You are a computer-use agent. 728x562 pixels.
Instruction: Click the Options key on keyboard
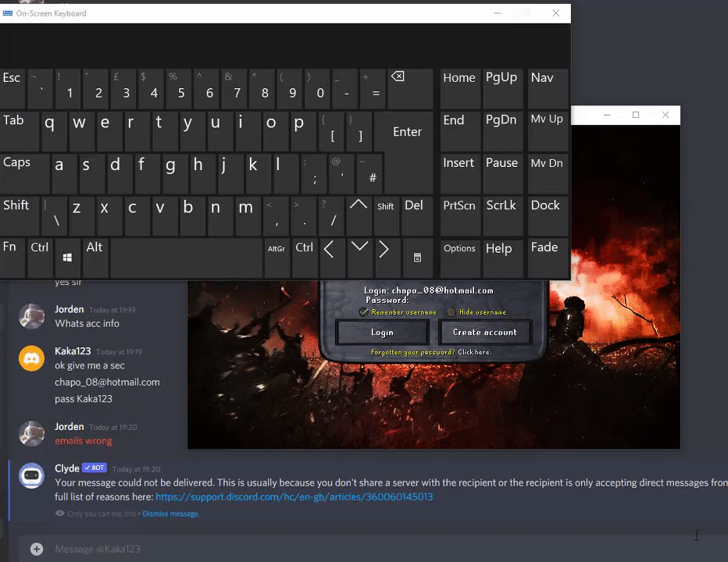[459, 258]
